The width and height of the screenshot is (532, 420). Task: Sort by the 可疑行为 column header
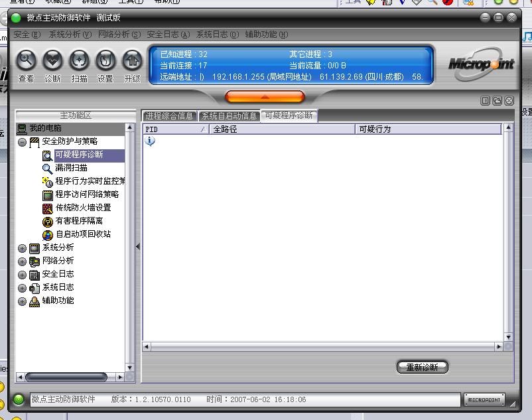[428, 129]
